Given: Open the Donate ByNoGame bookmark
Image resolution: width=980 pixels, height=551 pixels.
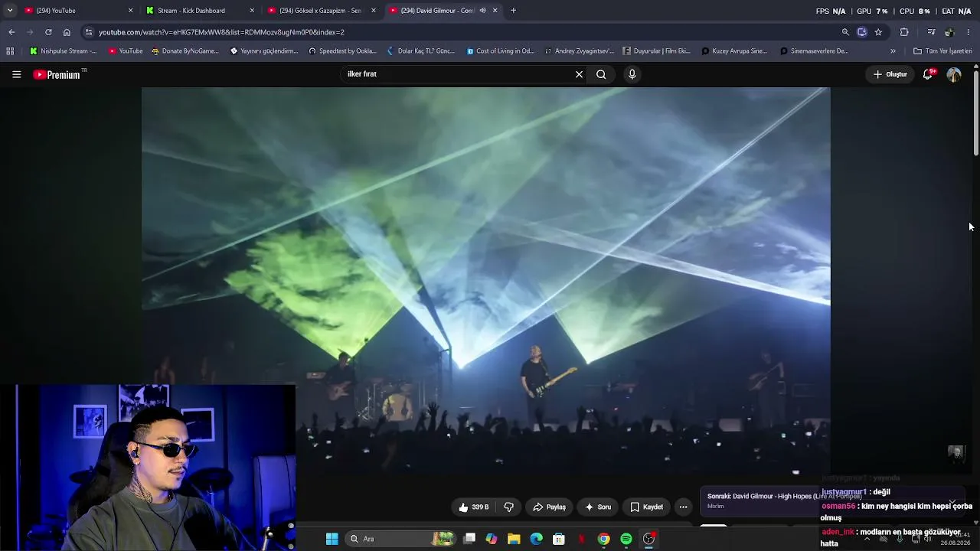Looking at the screenshot, I should point(185,51).
